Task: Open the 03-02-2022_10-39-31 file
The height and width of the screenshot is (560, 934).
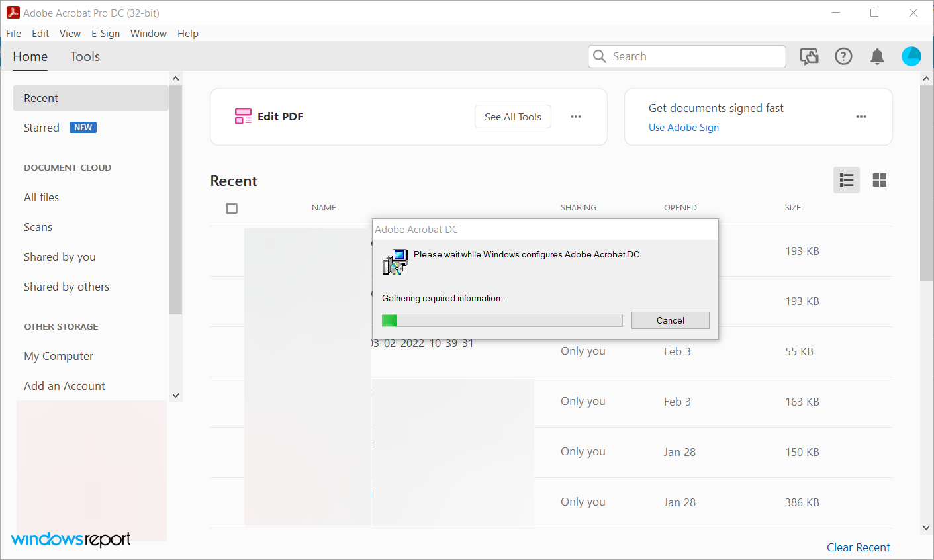Action: pos(423,344)
